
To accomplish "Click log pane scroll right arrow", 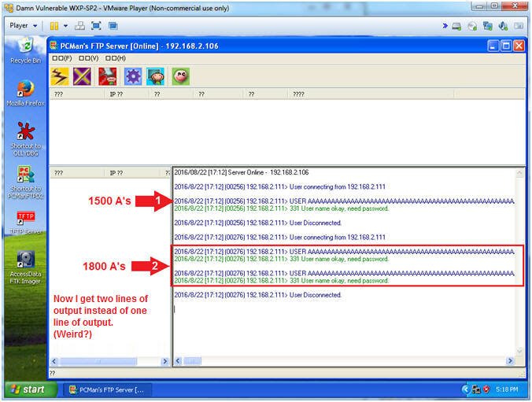I will [510, 361].
